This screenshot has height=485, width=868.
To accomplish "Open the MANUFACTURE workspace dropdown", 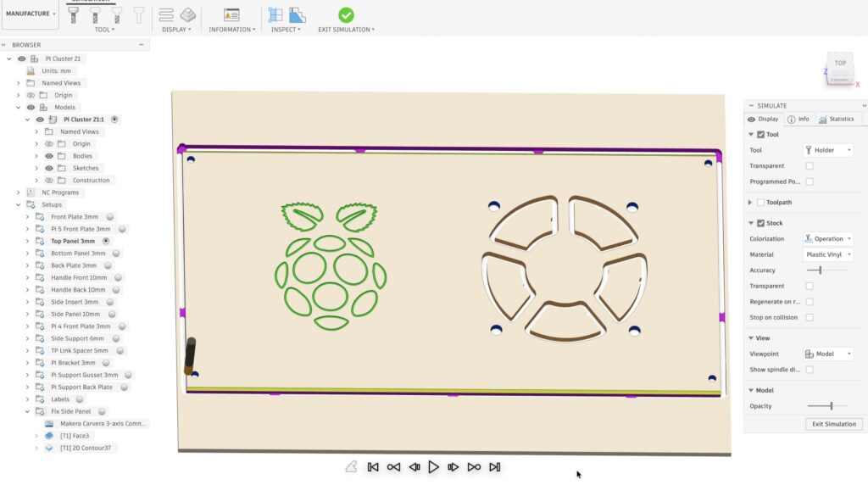I will click(31, 14).
